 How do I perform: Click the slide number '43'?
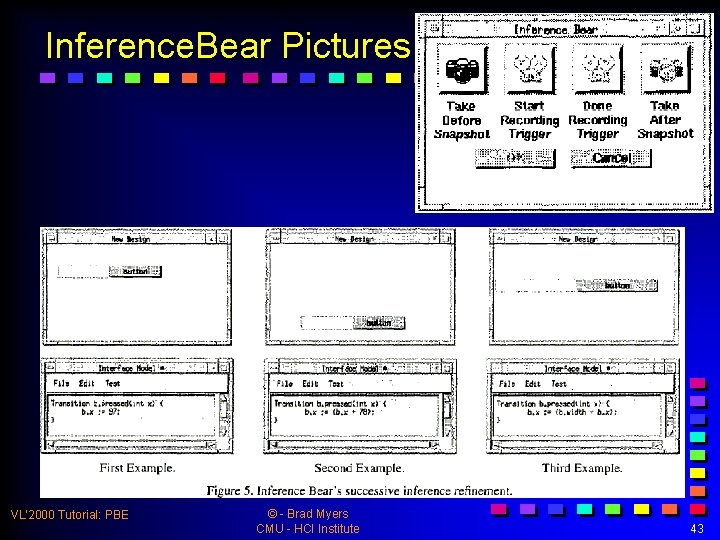[x=697, y=529]
